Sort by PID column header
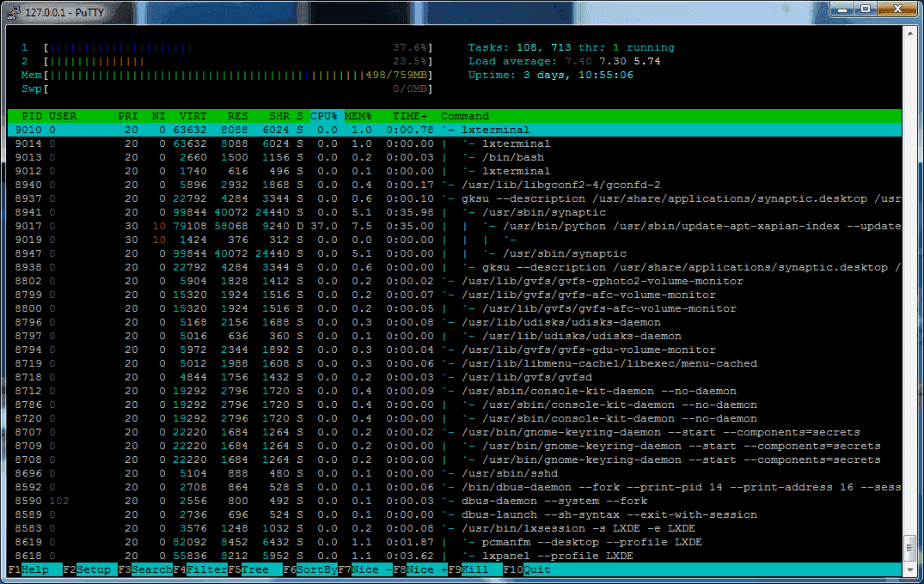 [32, 116]
